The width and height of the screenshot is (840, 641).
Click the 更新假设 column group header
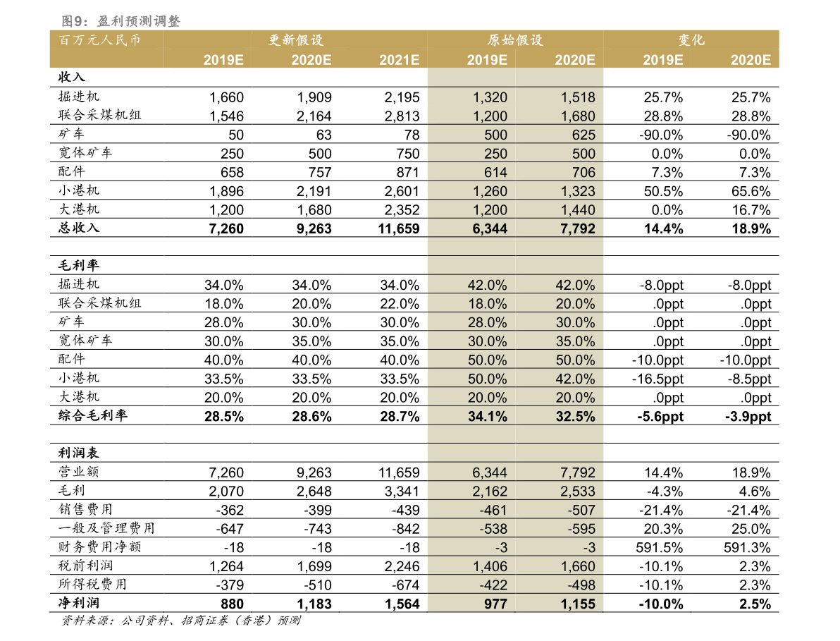296,40
